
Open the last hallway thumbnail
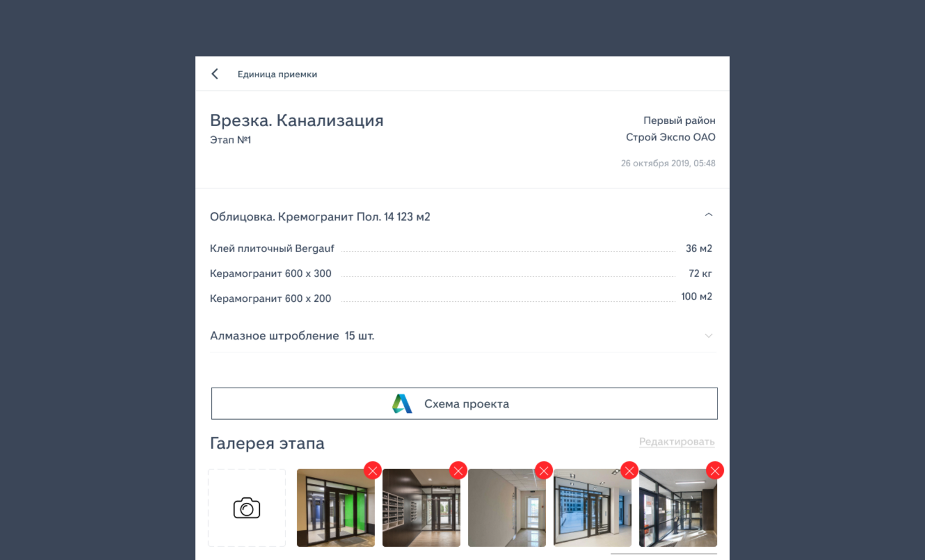678,508
